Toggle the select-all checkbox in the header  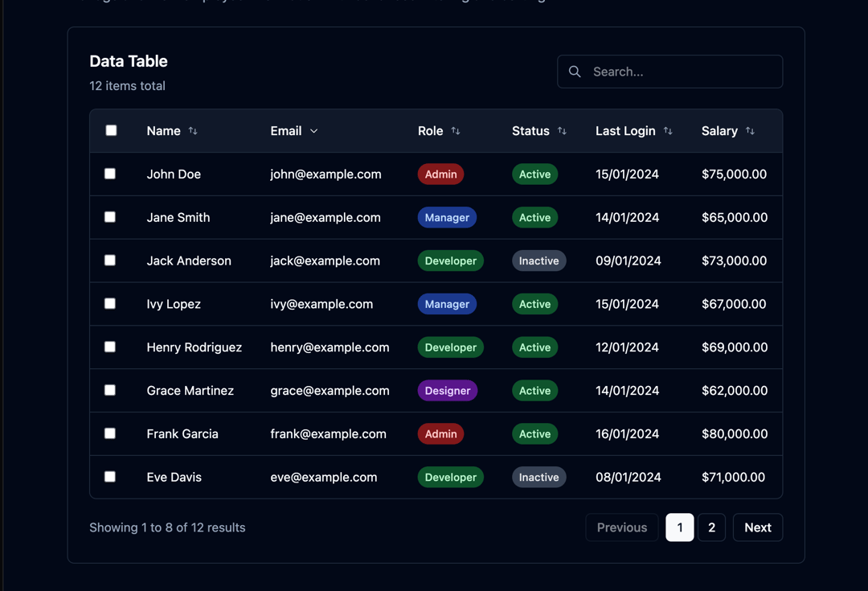pos(111,130)
